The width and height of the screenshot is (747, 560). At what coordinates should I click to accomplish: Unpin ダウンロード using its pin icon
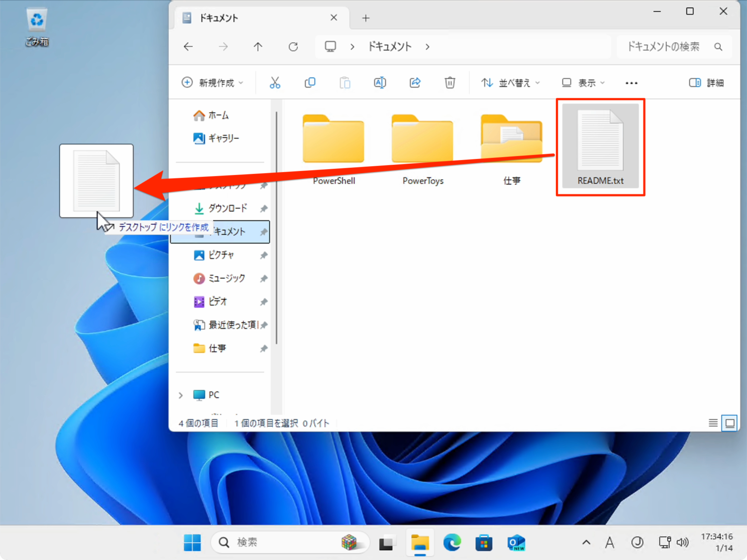click(x=263, y=208)
